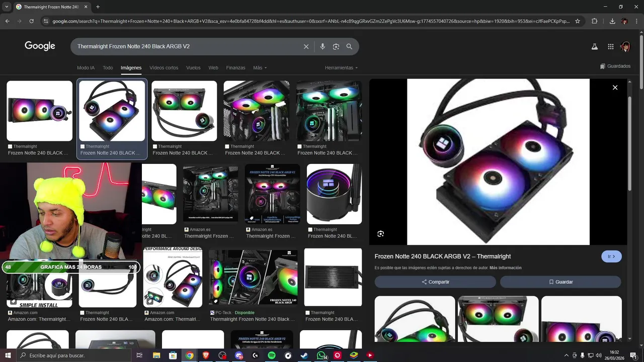The height and width of the screenshot is (362, 644).
Task: Select the Imágenes tab
Action: (x=131, y=68)
